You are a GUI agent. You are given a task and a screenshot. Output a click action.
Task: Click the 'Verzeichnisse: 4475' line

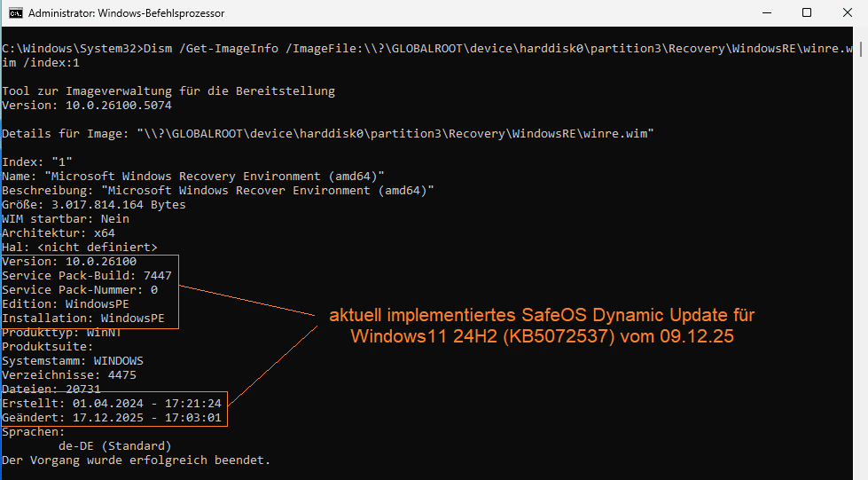(69, 375)
